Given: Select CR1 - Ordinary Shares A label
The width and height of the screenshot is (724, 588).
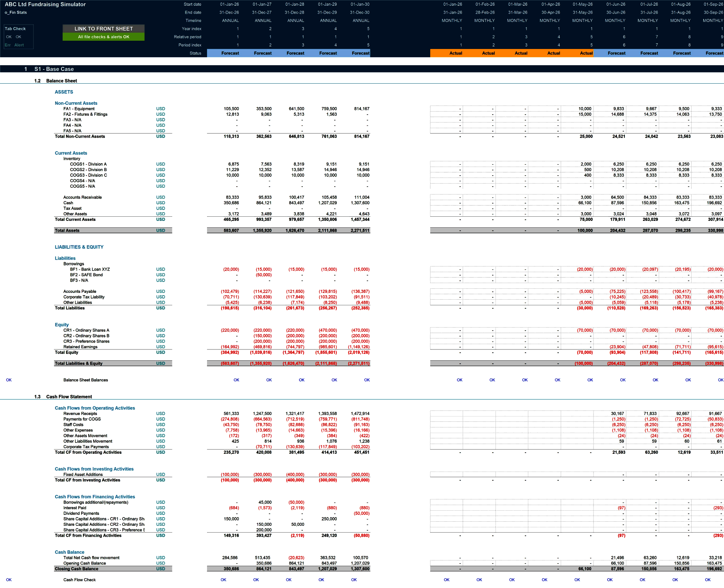Looking at the screenshot, I should pyautogui.click(x=86, y=330).
